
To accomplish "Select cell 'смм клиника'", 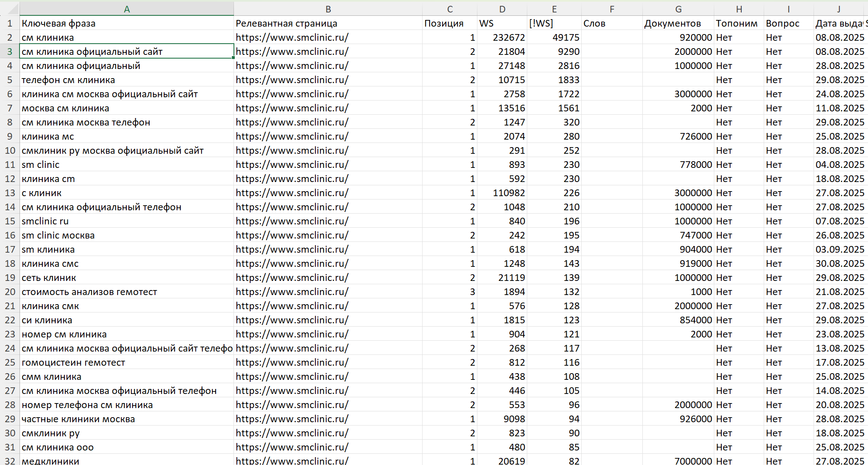I will [127, 376].
